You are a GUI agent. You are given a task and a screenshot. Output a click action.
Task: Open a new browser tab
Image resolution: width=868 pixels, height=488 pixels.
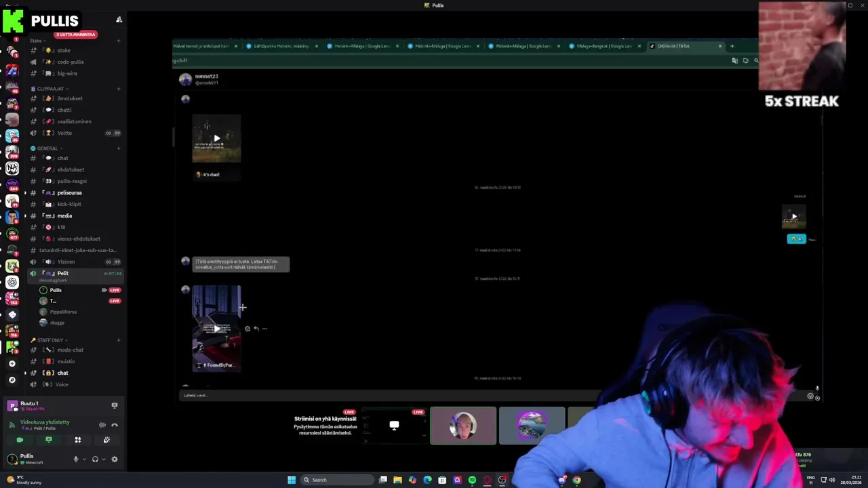732,46
